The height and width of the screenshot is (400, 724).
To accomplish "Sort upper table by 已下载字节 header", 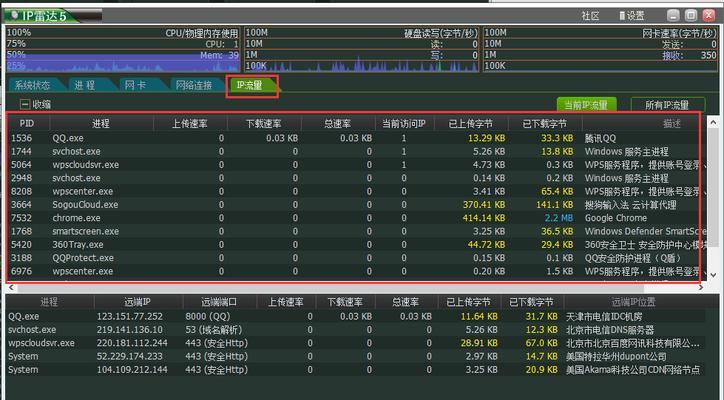I will point(545,123).
